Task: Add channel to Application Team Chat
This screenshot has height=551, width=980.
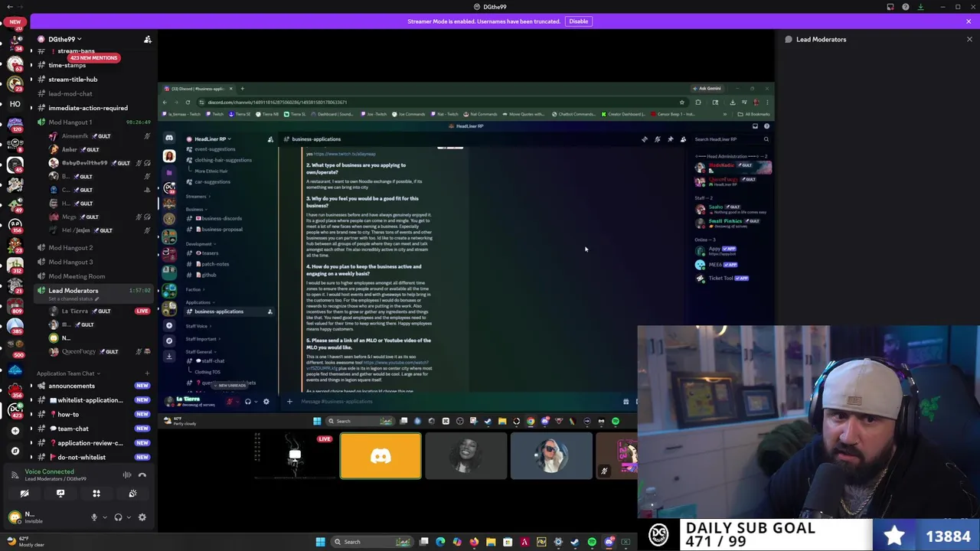Action: [x=149, y=373]
